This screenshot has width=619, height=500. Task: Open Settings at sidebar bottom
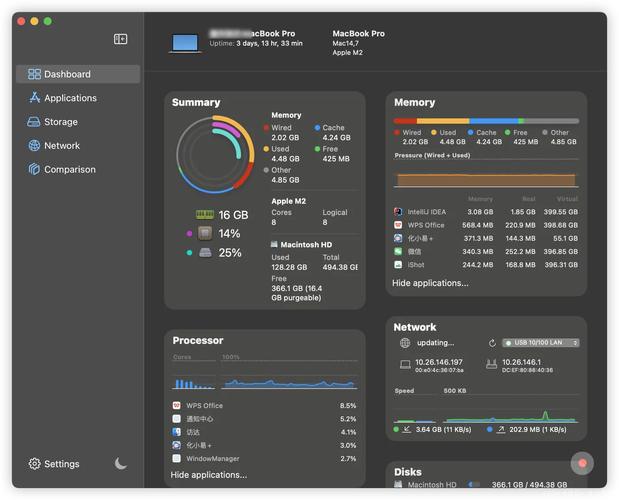point(54,464)
